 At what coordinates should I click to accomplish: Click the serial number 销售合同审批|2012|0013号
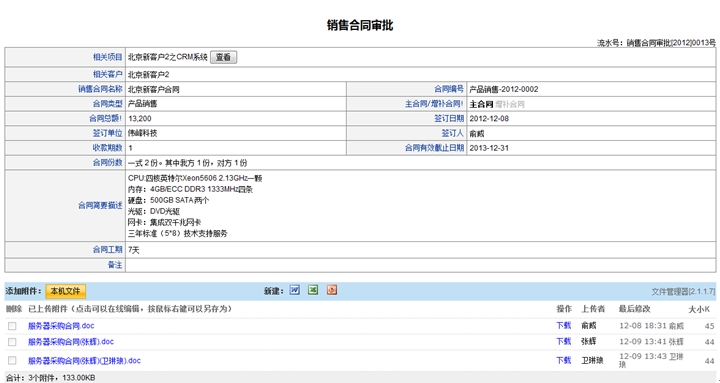(671, 43)
